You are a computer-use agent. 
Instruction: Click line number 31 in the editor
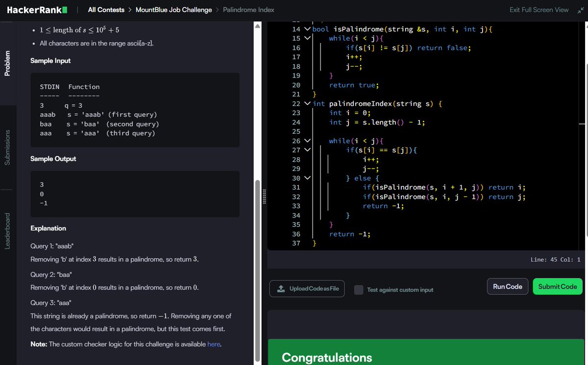coord(296,187)
